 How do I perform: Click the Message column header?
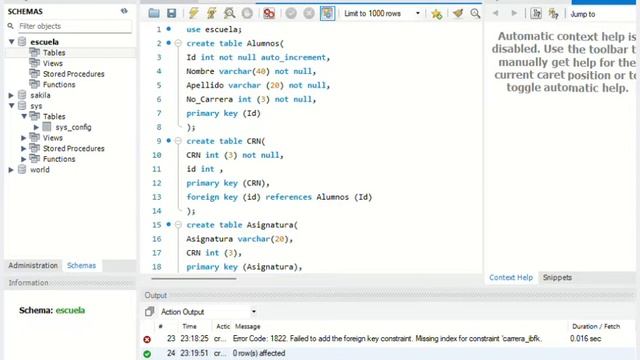(247, 326)
